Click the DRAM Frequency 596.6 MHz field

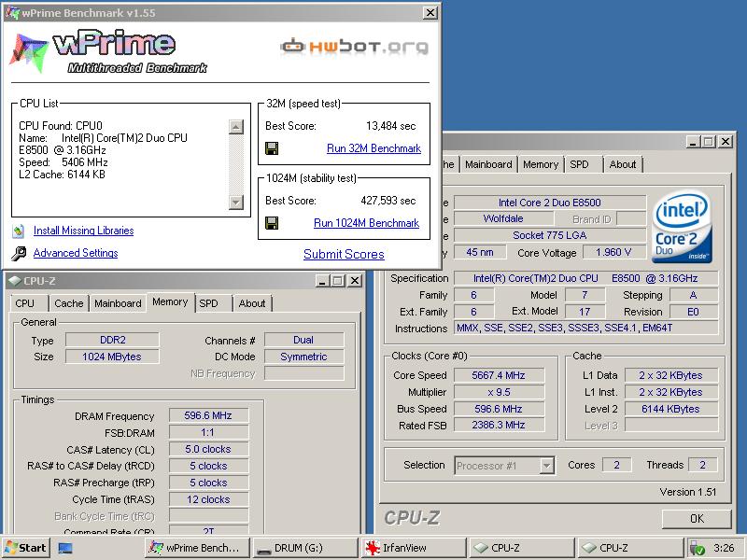pyautogui.click(x=208, y=415)
